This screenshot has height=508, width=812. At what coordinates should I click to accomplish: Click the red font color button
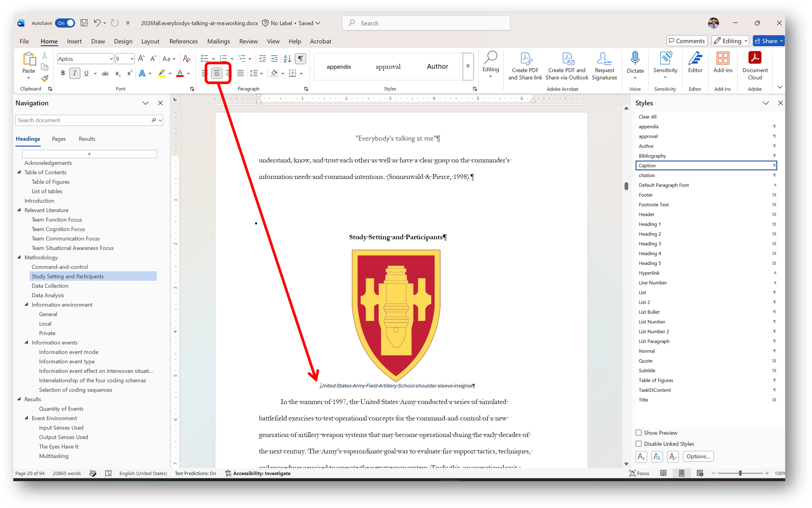(x=180, y=73)
